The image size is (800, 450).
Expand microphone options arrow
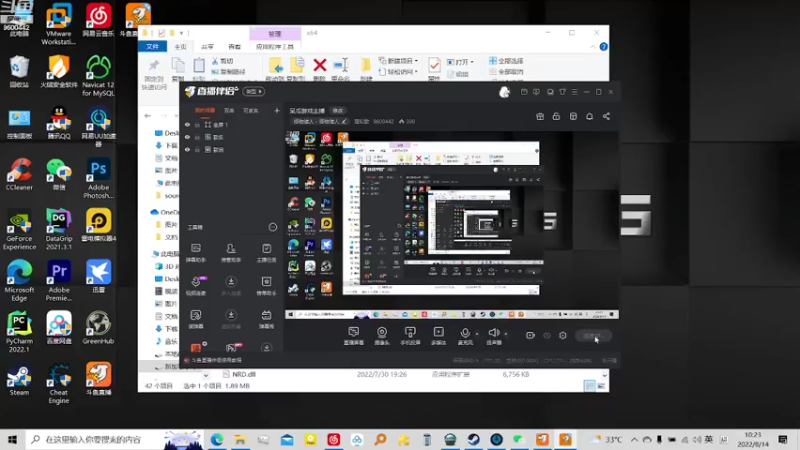click(477, 334)
